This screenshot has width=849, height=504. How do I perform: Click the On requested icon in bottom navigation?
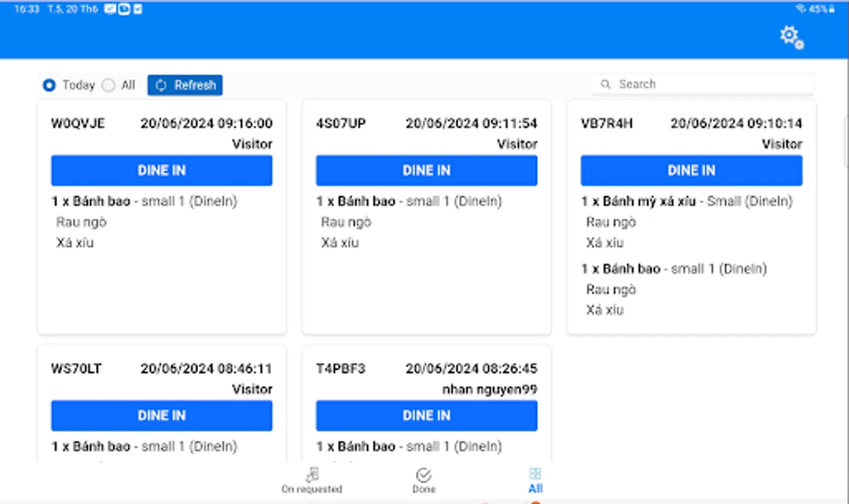312,474
